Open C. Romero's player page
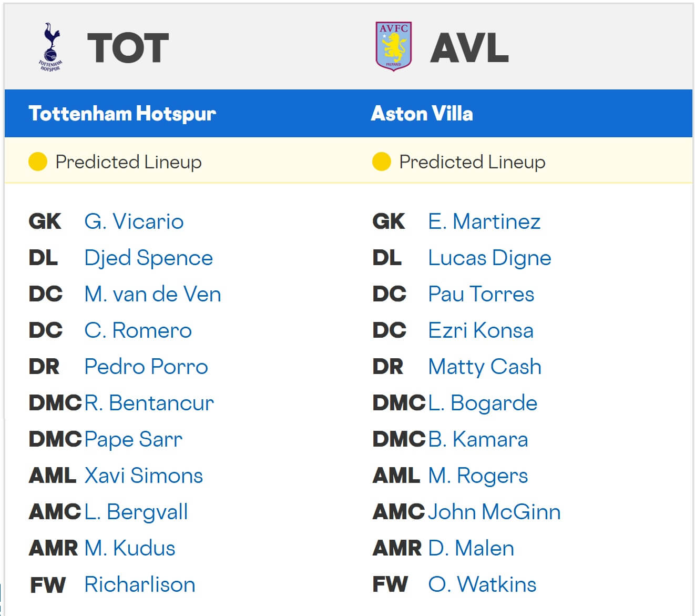 point(138,330)
